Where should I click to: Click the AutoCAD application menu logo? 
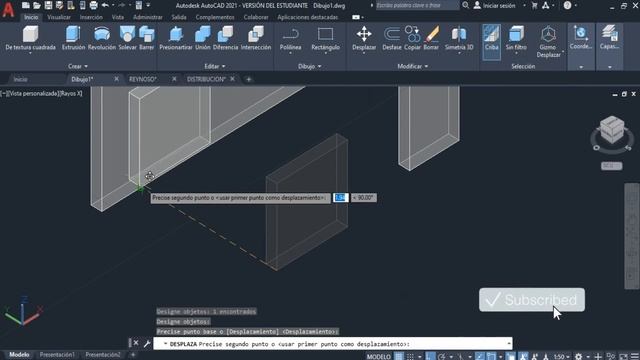[x=8, y=9]
